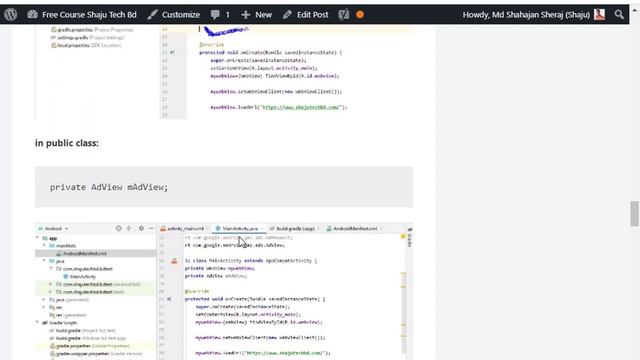The width and height of the screenshot is (640, 360).
Task: Collapse the java folder expander below manifests
Action: [x=44, y=261]
